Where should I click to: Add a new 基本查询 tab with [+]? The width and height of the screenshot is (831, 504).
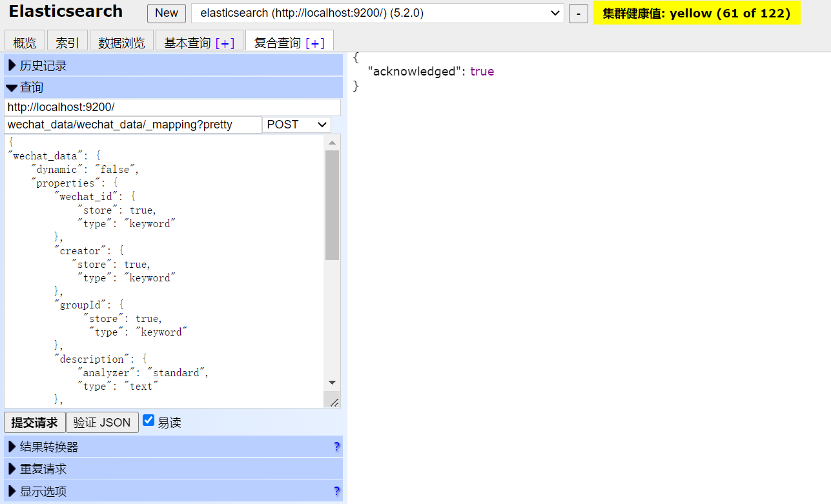[225, 43]
